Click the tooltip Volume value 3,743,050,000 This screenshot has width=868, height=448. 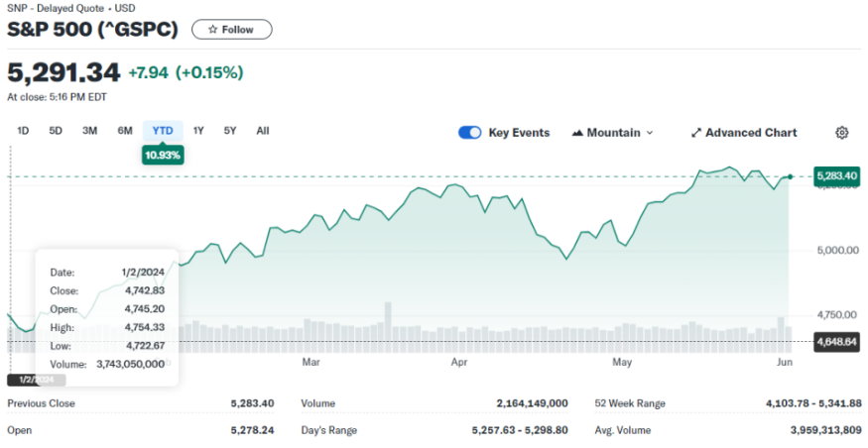coord(131,364)
